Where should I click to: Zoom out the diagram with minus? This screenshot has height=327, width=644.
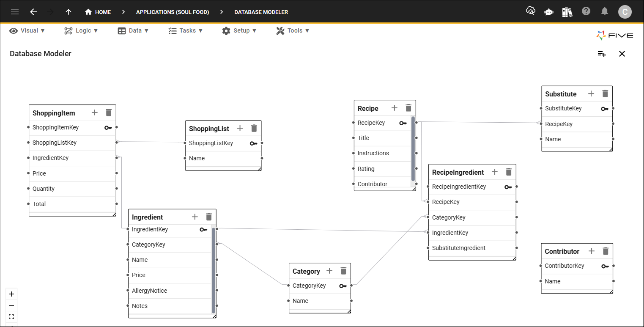(11, 305)
